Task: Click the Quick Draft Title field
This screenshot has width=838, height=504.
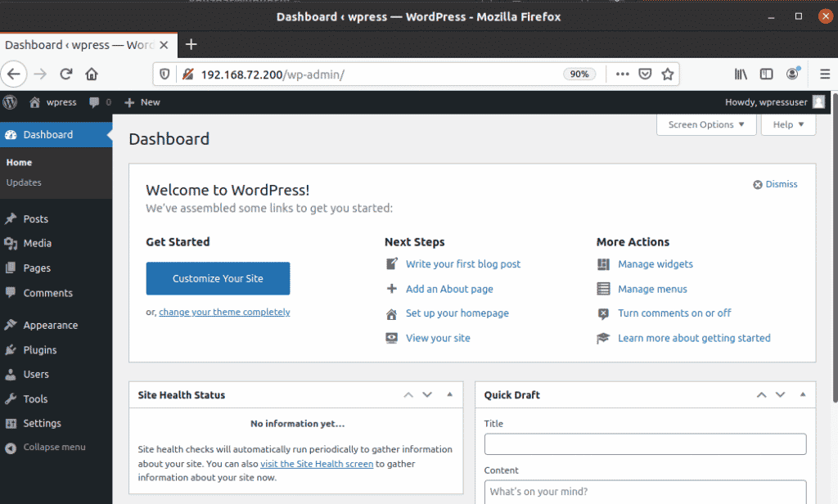Action: tap(645, 444)
